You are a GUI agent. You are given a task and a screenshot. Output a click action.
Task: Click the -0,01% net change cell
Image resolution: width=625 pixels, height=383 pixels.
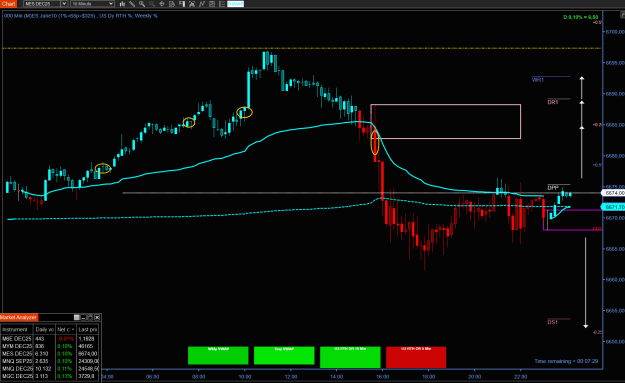(66, 338)
